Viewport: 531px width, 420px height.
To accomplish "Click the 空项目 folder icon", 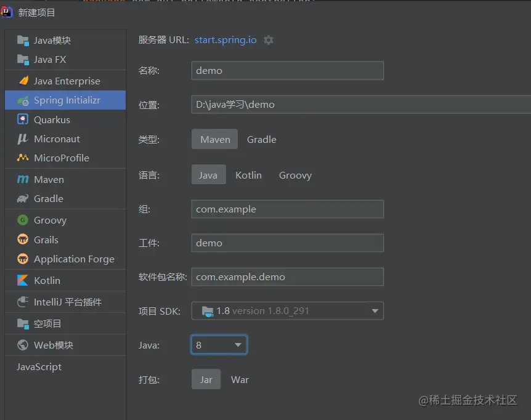I will [23, 324].
